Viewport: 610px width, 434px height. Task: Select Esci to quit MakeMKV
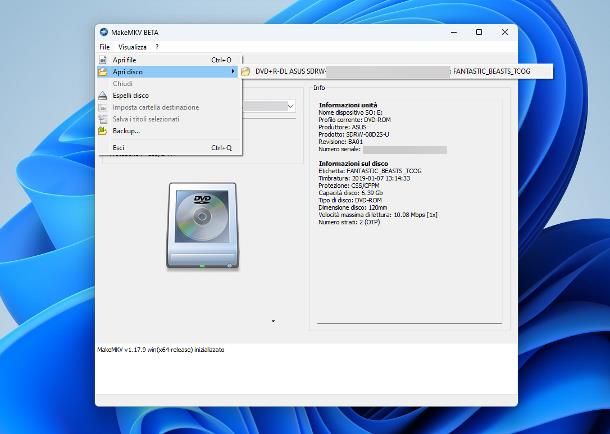(169, 148)
